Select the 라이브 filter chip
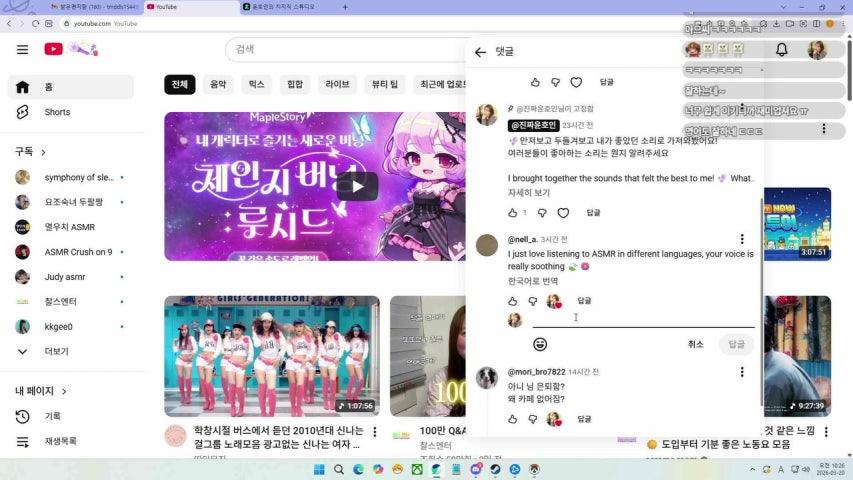Image resolution: width=853 pixels, height=480 pixels. point(337,85)
